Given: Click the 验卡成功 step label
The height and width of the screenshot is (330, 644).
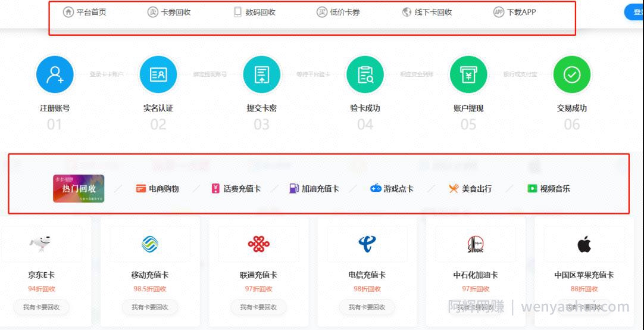Looking at the screenshot, I should coord(365,108).
